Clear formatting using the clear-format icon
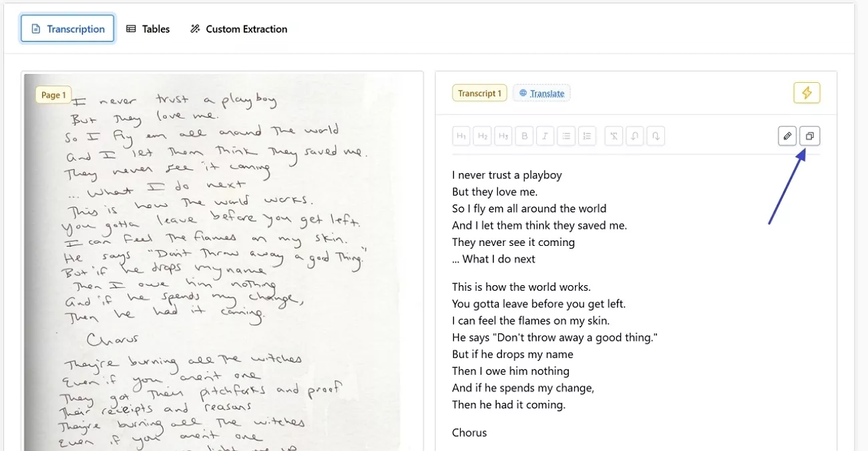The height and width of the screenshot is (451, 868). [613, 136]
